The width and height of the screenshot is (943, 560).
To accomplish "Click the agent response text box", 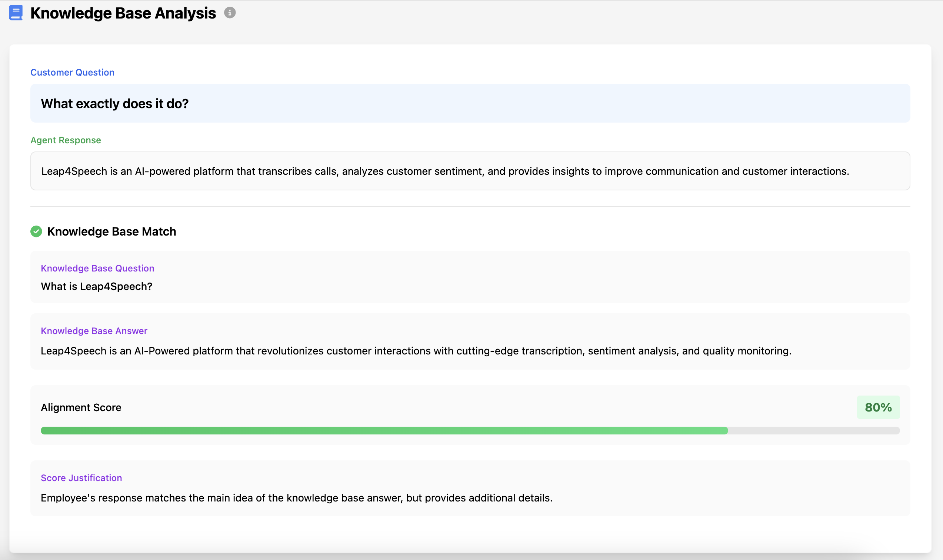I will click(470, 171).
